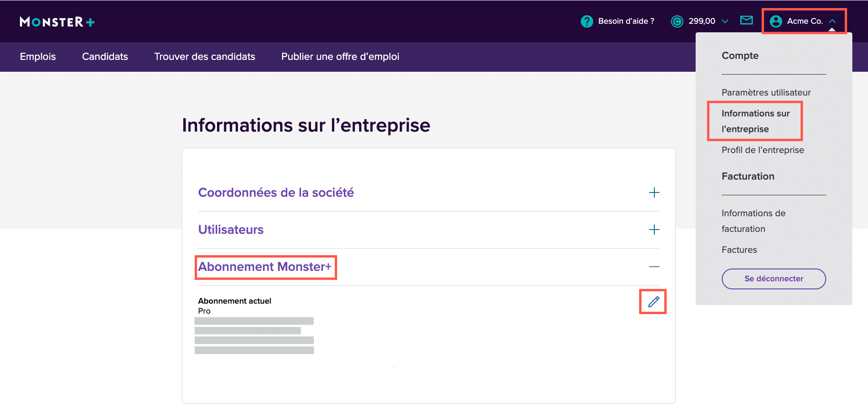Viewport: 868px width, 412px height.
Task: Click the Informations sur l'entreprise page title
Action: (306, 125)
